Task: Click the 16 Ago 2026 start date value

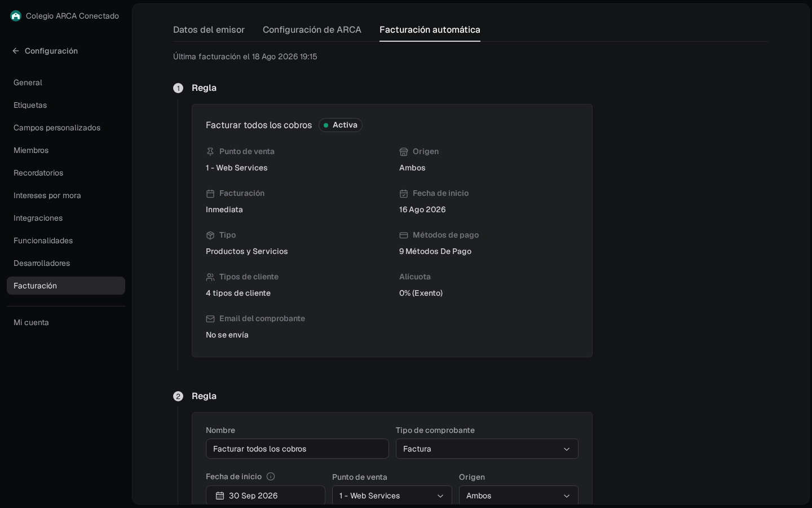Action: coord(422,209)
